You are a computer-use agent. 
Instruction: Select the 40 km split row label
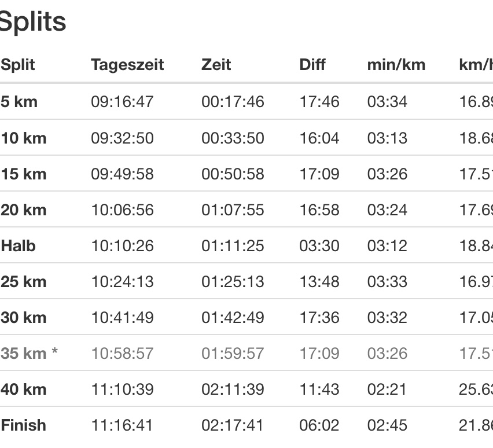click(24, 389)
